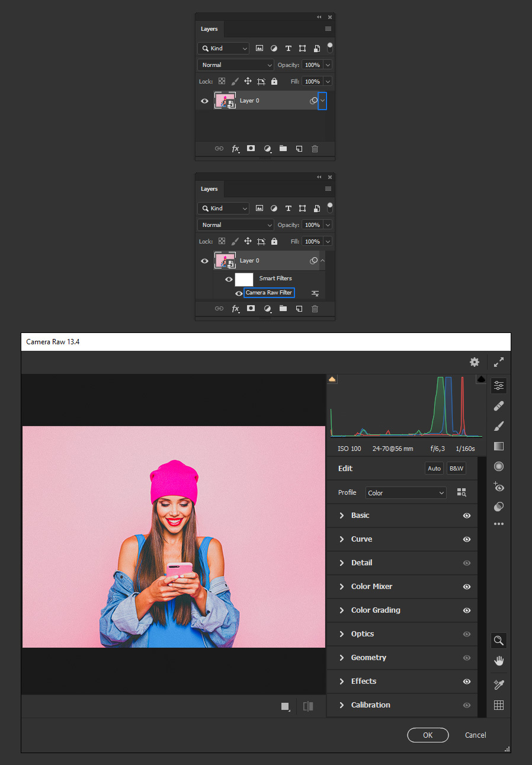
Task: Create adjustment layer in upper Layers panel
Action: point(267,149)
